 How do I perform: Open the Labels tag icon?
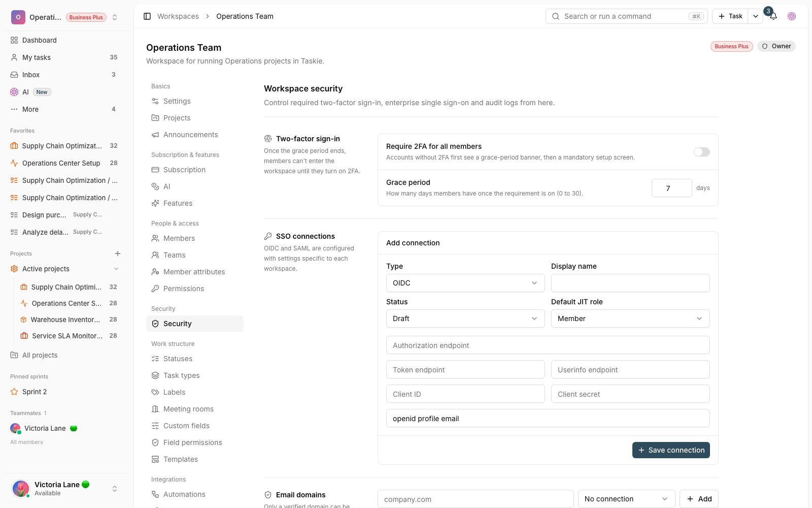pos(155,392)
